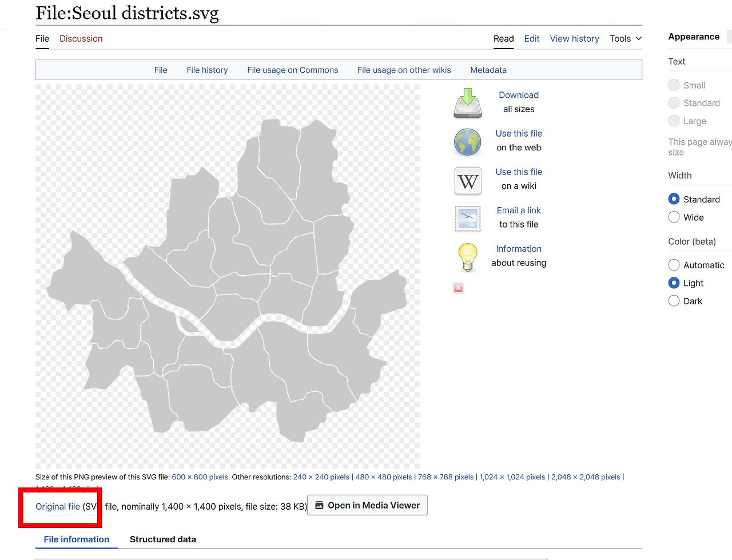Switch to the Read view

504,38
